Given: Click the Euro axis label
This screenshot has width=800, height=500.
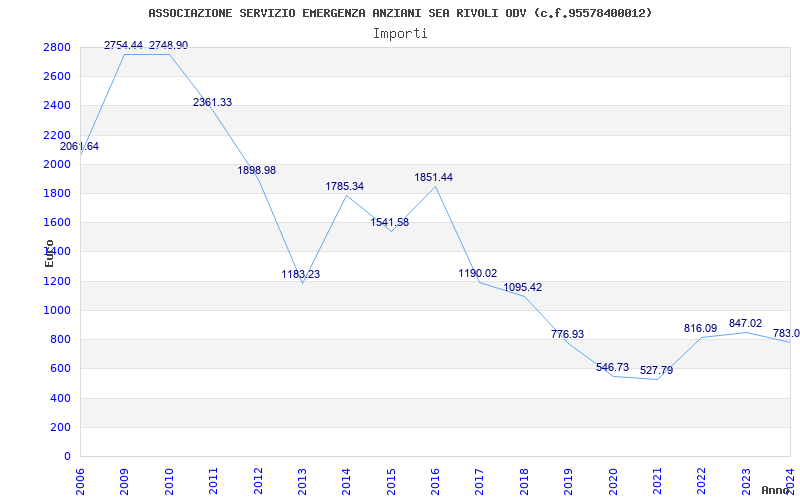Looking at the screenshot, I should (x=49, y=253).
